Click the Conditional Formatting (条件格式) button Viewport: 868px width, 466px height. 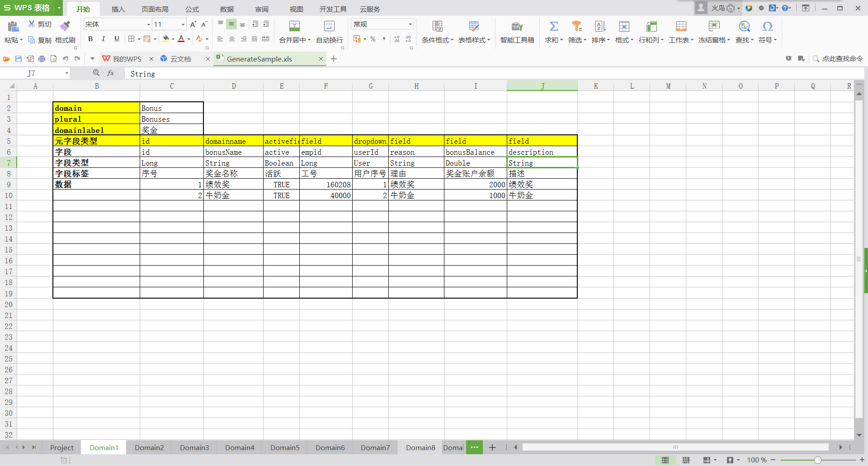[x=437, y=32]
